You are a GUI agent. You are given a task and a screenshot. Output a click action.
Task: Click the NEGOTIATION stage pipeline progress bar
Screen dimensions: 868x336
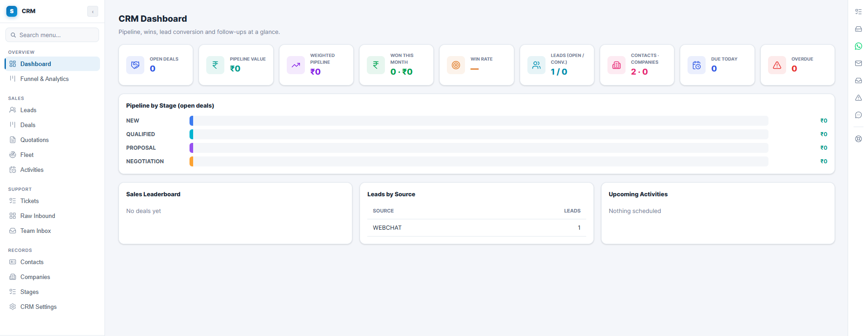coord(479,161)
